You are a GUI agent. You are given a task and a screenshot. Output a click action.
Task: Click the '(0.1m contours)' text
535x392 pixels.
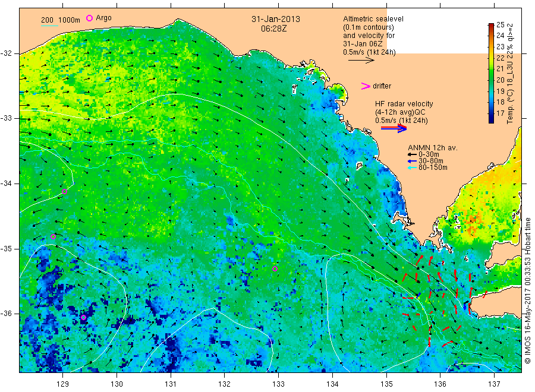tap(368, 27)
